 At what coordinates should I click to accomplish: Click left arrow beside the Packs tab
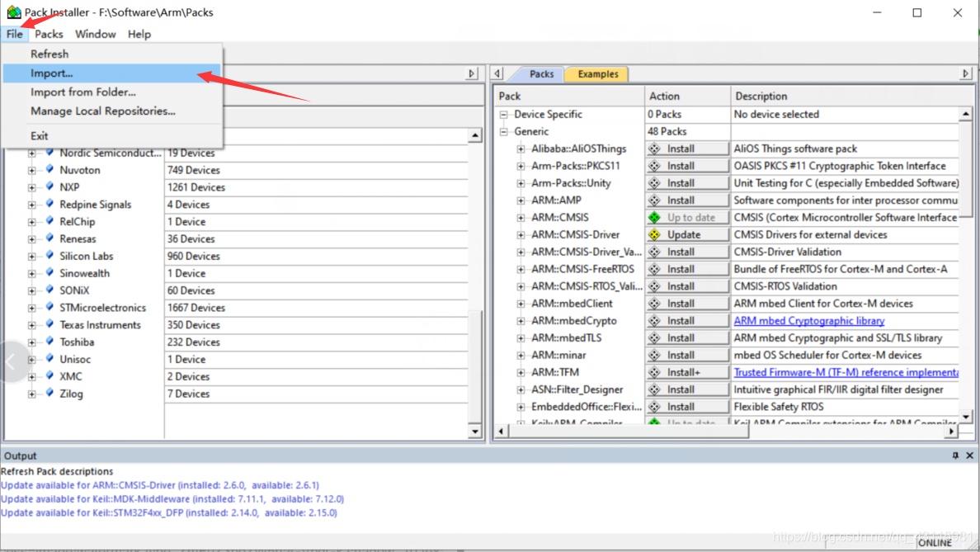(497, 73)
